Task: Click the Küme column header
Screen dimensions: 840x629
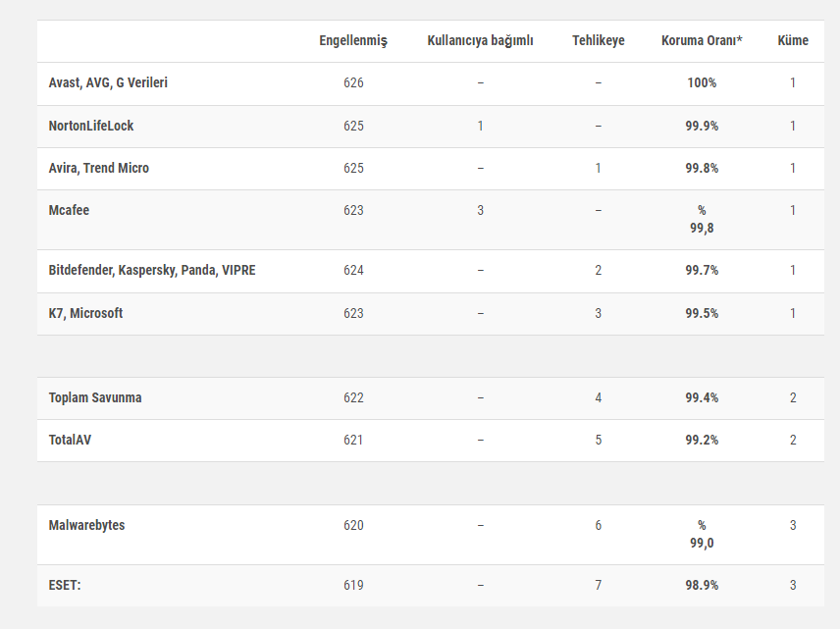Action: [793, 40]
